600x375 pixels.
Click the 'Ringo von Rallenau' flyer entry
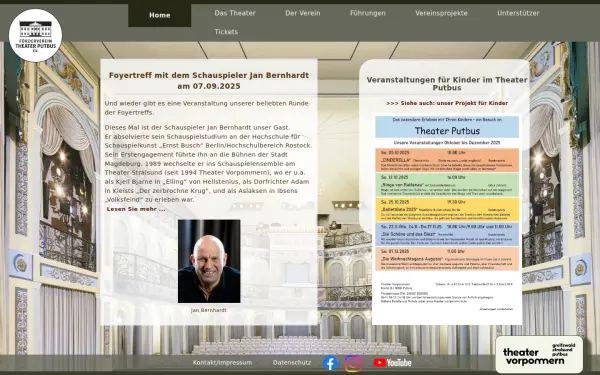(447, 185)
